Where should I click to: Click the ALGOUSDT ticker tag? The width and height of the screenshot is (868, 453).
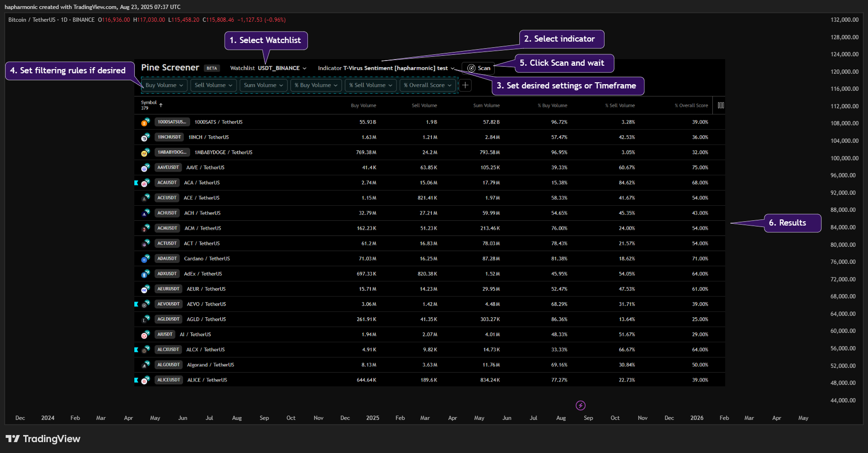pyautogui.click(x=168, y=364)
